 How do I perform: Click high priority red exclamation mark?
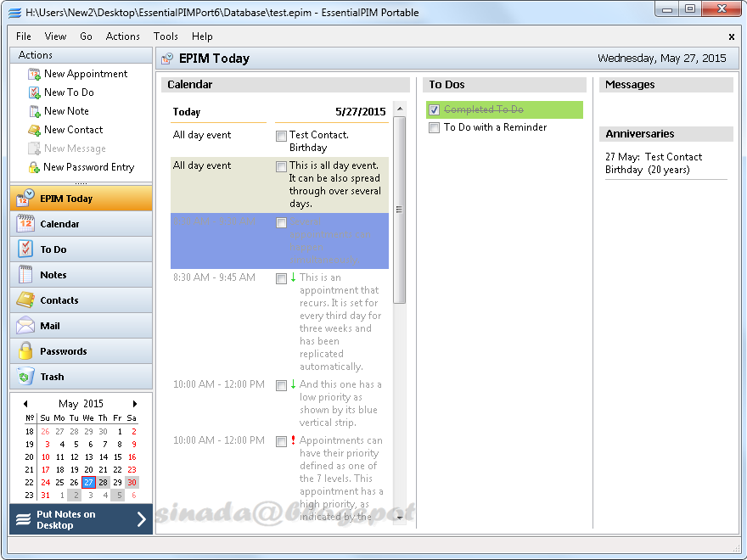(x=293, y=440)
